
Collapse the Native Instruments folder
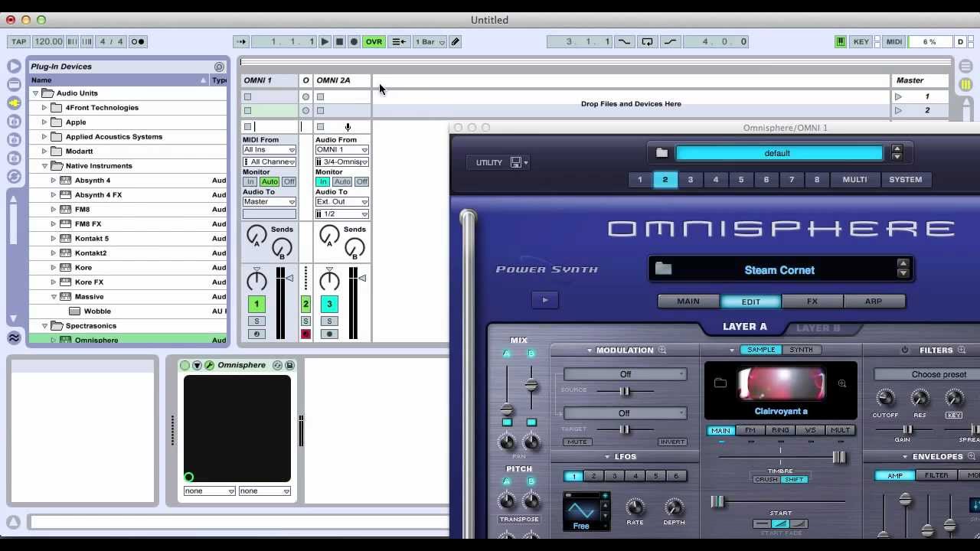pos(44,166)
